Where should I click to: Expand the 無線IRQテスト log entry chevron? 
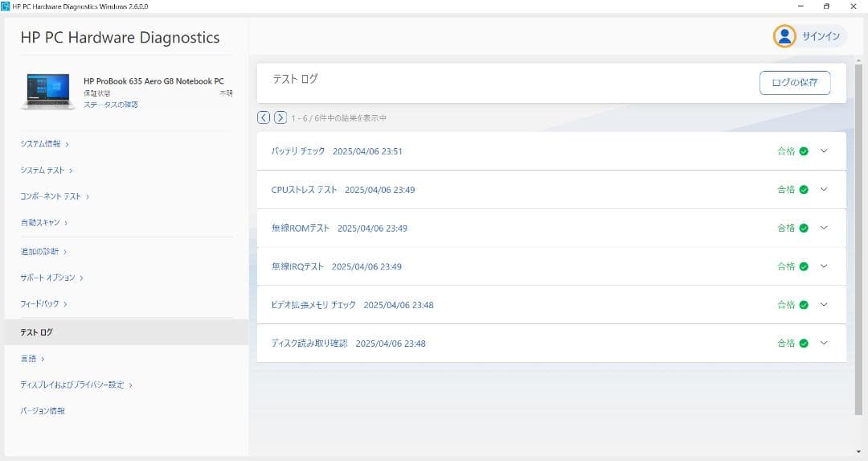pyautogui.click(x=824, y=266)
